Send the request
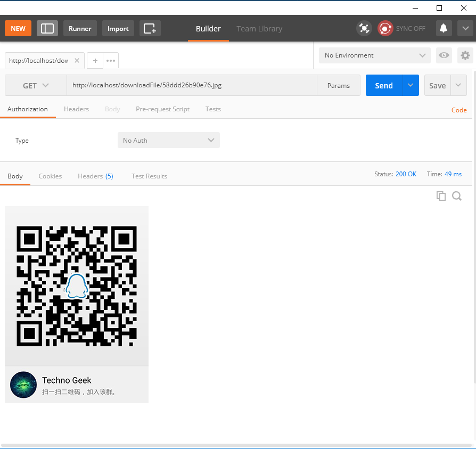 pos(384,85)
